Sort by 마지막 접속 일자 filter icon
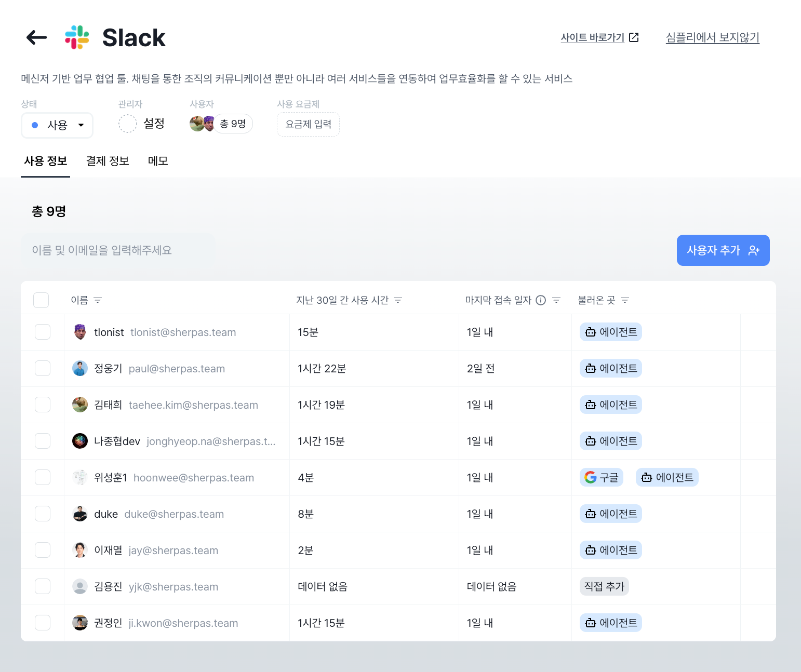The height and width of the screenshot is (672, 801). [x=556, y=300]
